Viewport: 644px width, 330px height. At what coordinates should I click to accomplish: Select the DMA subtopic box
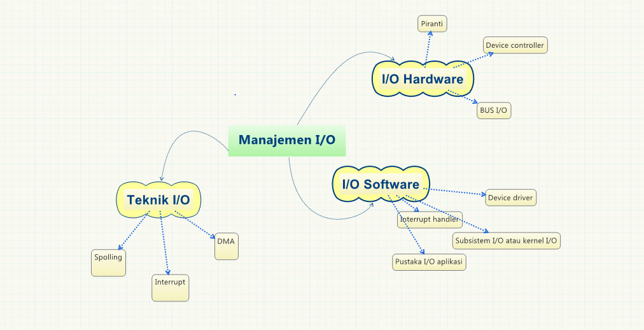coord(227,246)
